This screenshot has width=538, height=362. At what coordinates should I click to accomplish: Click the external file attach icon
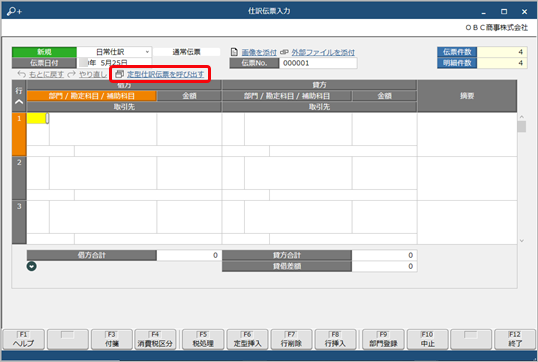tap(284, 52)
